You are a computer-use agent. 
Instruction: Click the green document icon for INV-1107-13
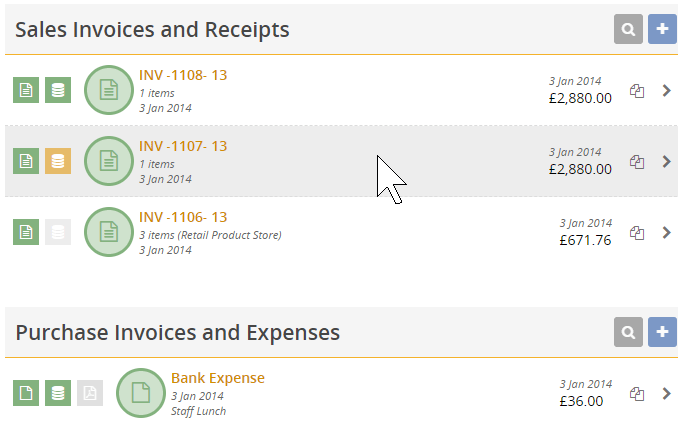point(26,161)
